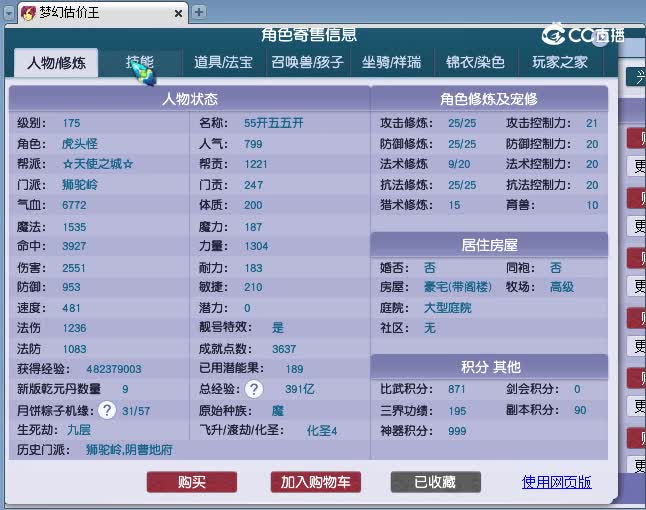Click the 三界功绩 value 195

click(457, 411)
